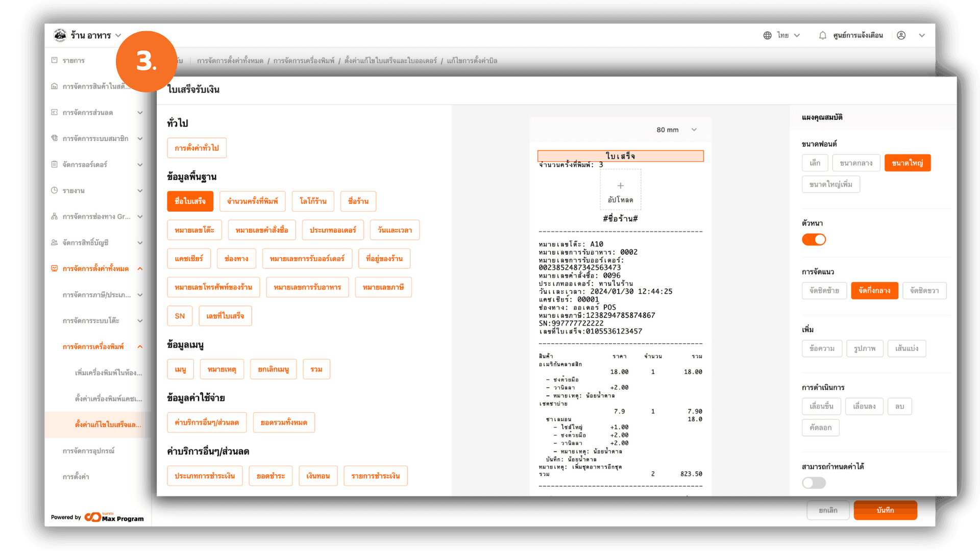Click การจัดการระบบสมาชิก icon in sidebar
Image resolution: width=980 pixels, height=551 pixels.
pos(55,138)
